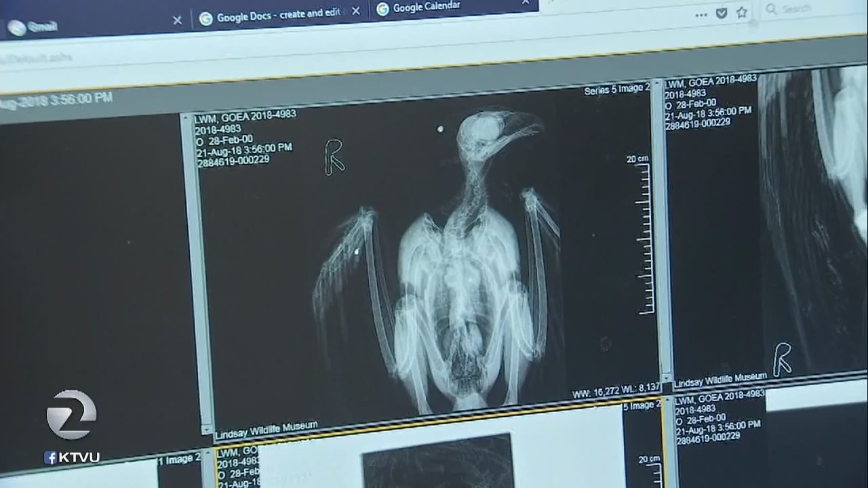Bookmark this page with the star icon
This screenshot has height=488, width=868.
tap(742, 12)
